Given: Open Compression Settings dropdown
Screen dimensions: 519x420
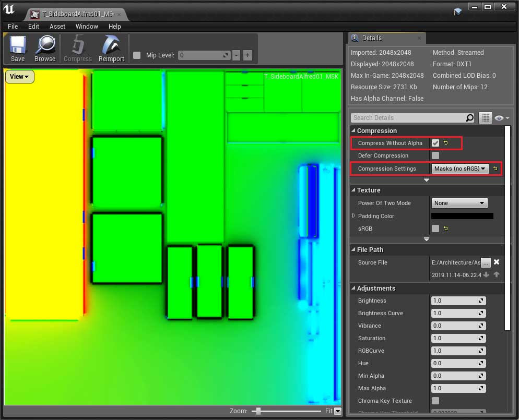Looking at the screenshot, I should tap(459, 169).
